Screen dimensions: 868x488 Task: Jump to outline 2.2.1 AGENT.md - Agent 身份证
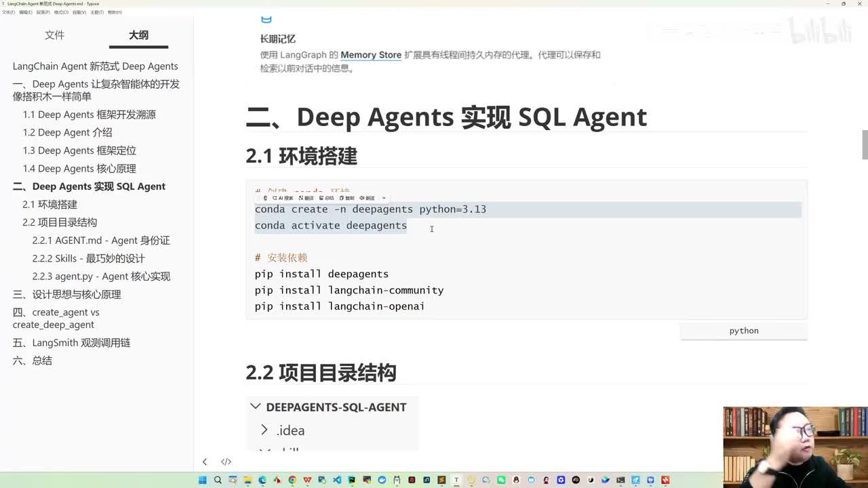[x=101, y=241]
